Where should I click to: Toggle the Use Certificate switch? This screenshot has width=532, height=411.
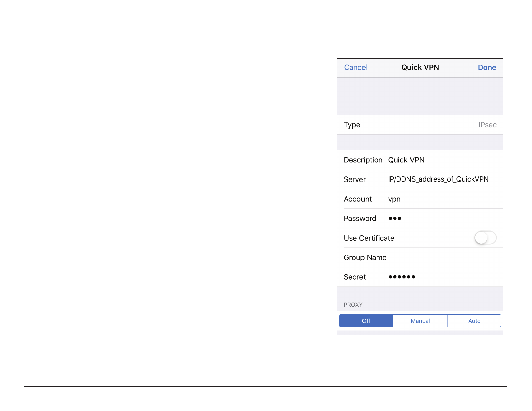click(x=485, y=238)
